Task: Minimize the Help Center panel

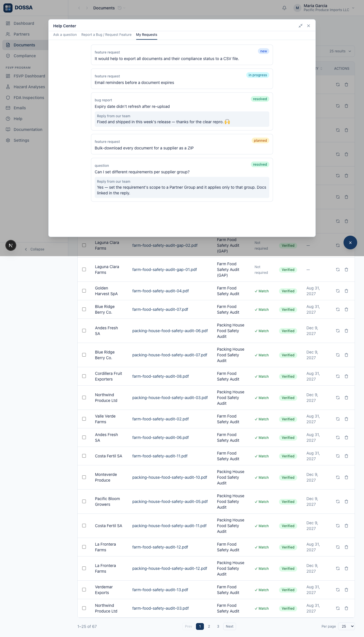Action: tap(301, 26)
